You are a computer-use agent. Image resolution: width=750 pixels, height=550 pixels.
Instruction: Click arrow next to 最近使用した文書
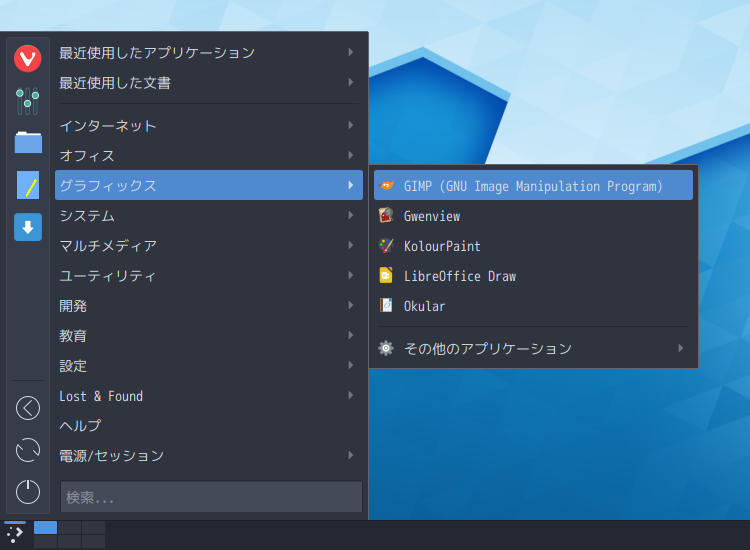point(351,82)
